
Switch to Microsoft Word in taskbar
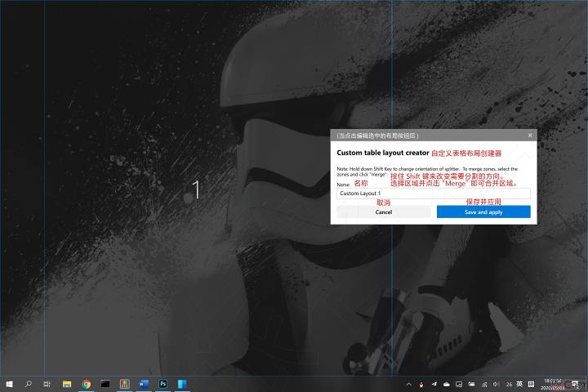(x=144, y=384)
